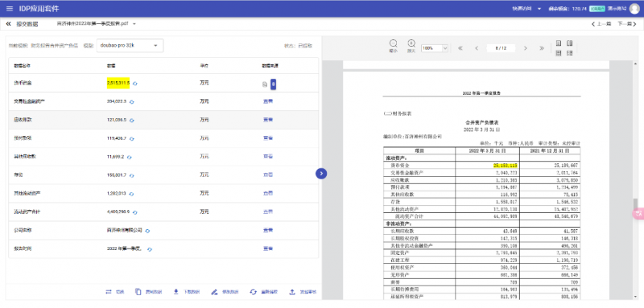Screen dimensions: 644x308
Task: Click the page 8 source badge
Action: (x=274, y=84)
